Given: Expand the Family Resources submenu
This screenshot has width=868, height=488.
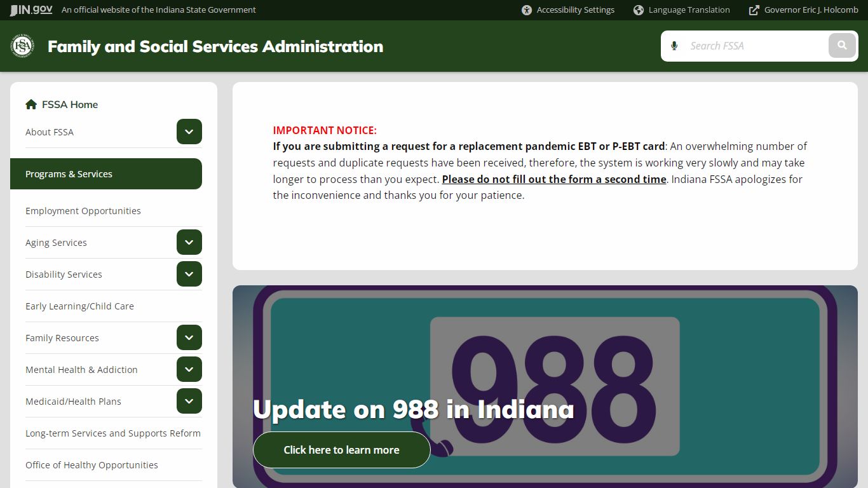Looking at the screenshot, I should click(189, 337).
